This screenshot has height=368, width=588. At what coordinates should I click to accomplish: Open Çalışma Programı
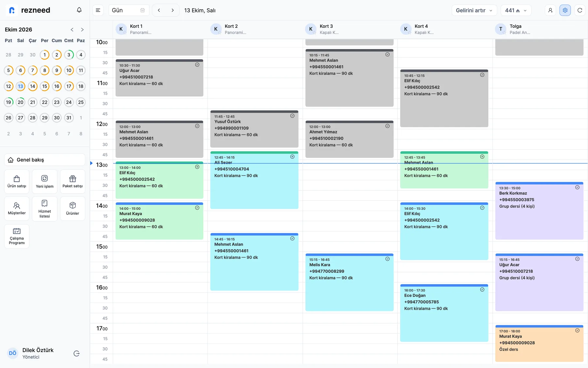click(x=17, y=236)
